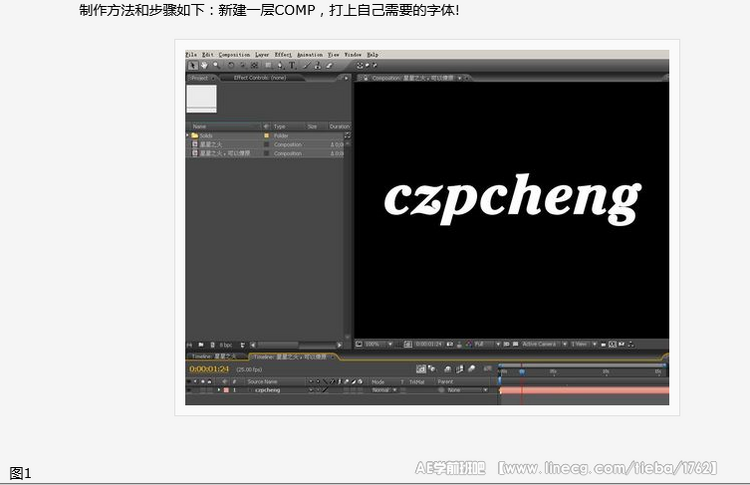The height and width of the screenshot is (485, 750).
Task: Open the Parent None dropdown
Action: (x=468, y=390)
